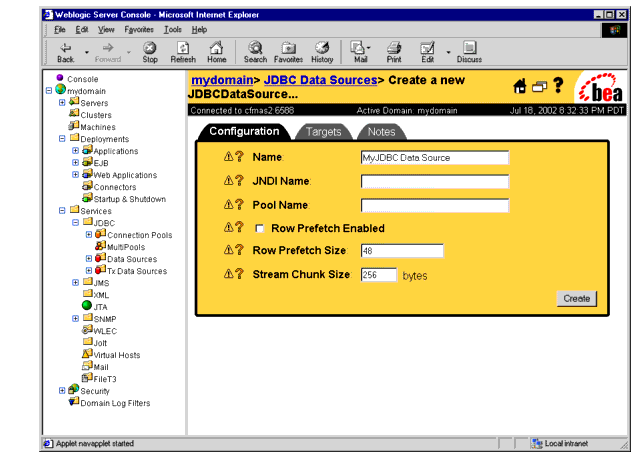Click help question mark beside Name
The image size is (634, 470).
click(x=239, y=156)
